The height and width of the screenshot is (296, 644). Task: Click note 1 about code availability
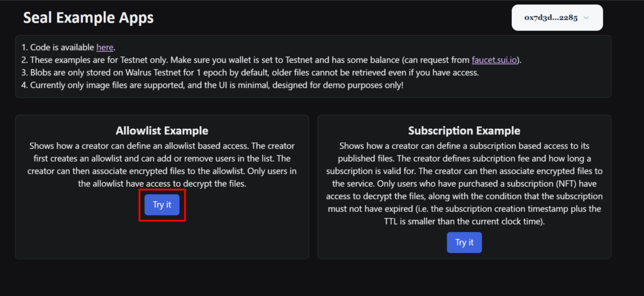pyautogui.click(x=68, y=47)
